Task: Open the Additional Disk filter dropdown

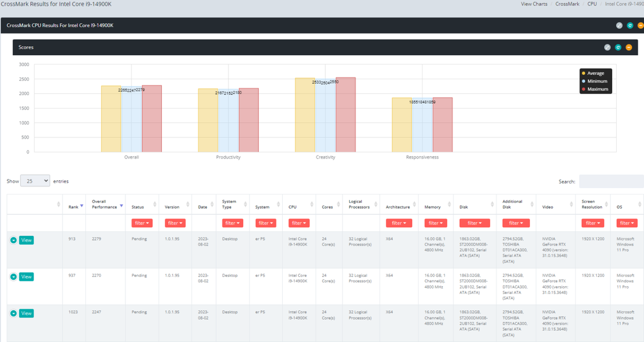Action: coord(516,223)
